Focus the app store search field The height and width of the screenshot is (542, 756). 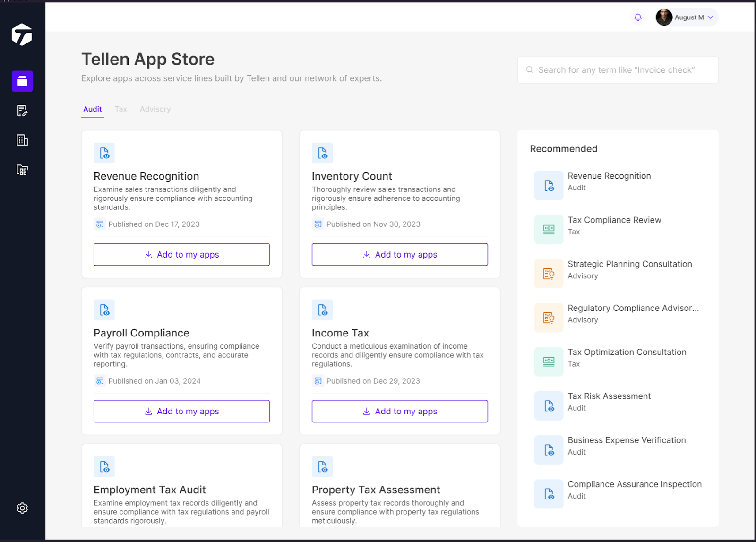618,70
